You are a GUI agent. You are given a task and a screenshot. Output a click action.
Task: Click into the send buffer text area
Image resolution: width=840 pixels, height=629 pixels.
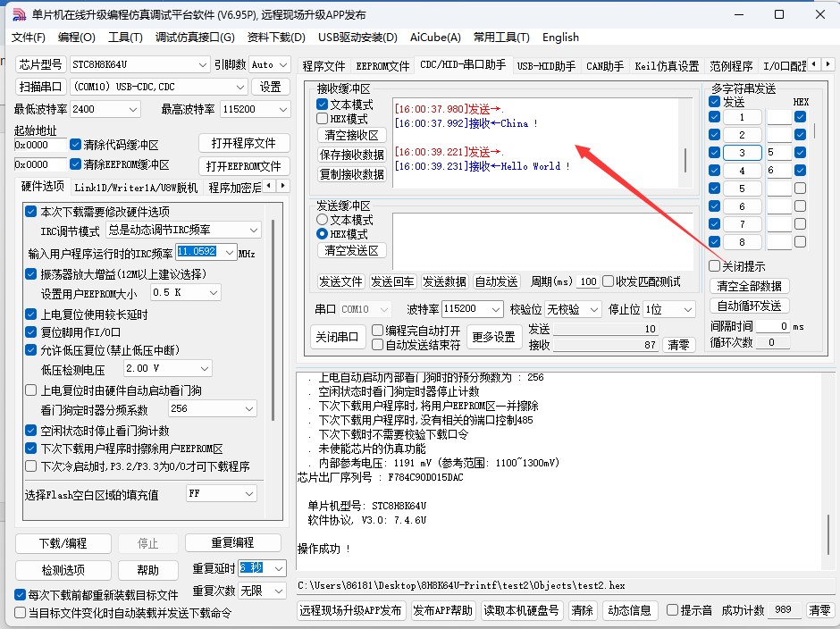coord(542,241)
